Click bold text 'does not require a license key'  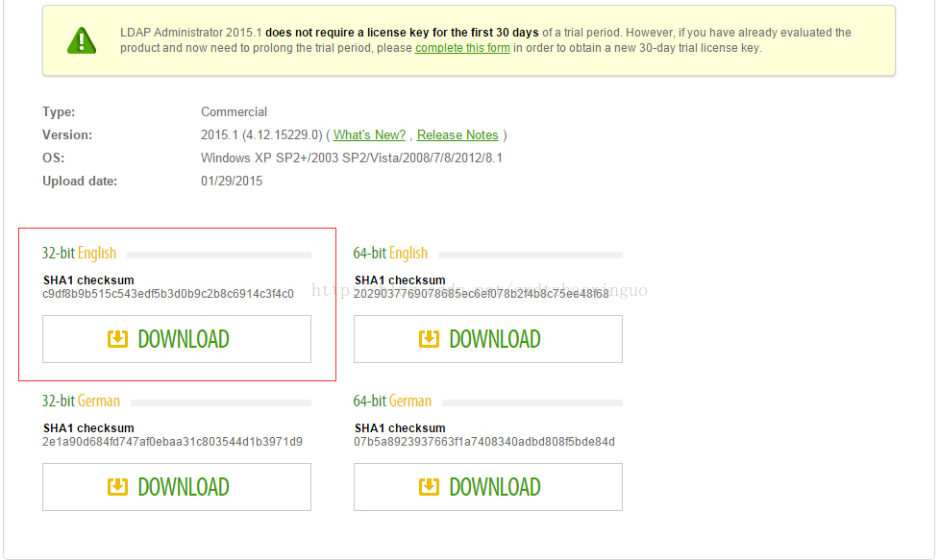pos(358,33)
